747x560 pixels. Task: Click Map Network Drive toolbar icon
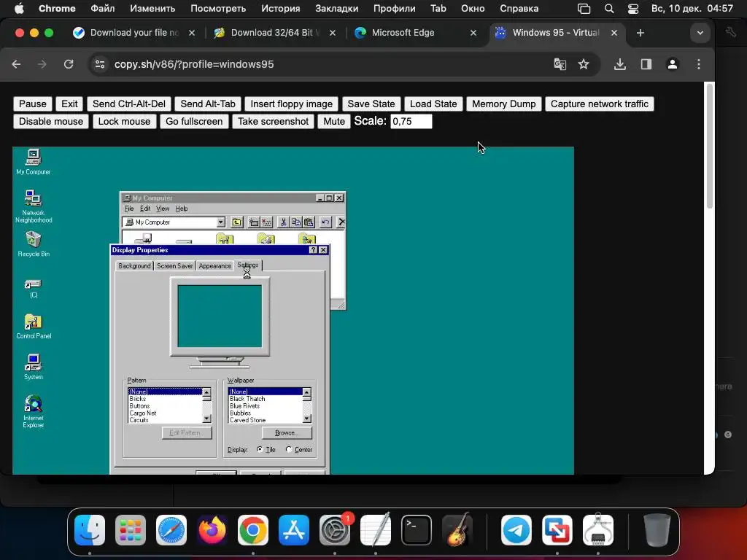click(254, 222)
